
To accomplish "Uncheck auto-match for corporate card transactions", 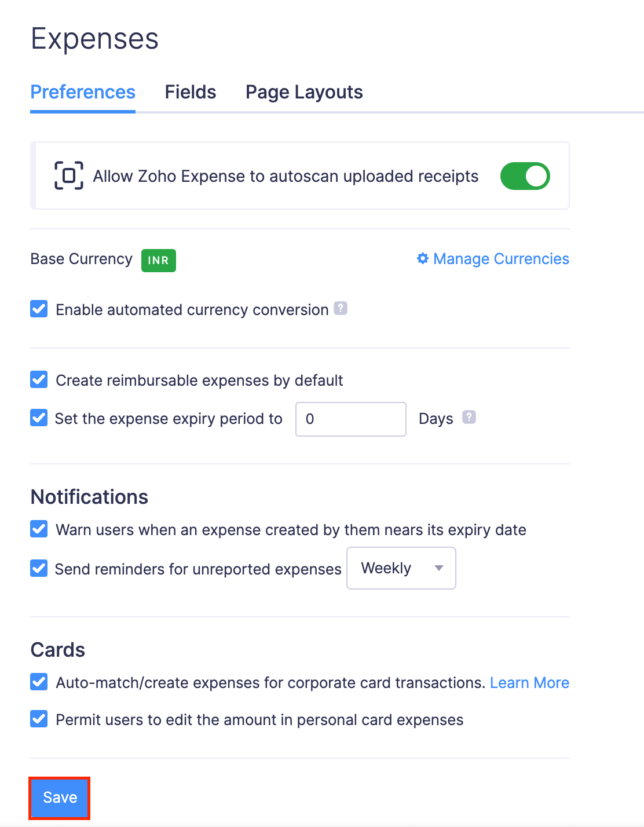I will 38,682.
